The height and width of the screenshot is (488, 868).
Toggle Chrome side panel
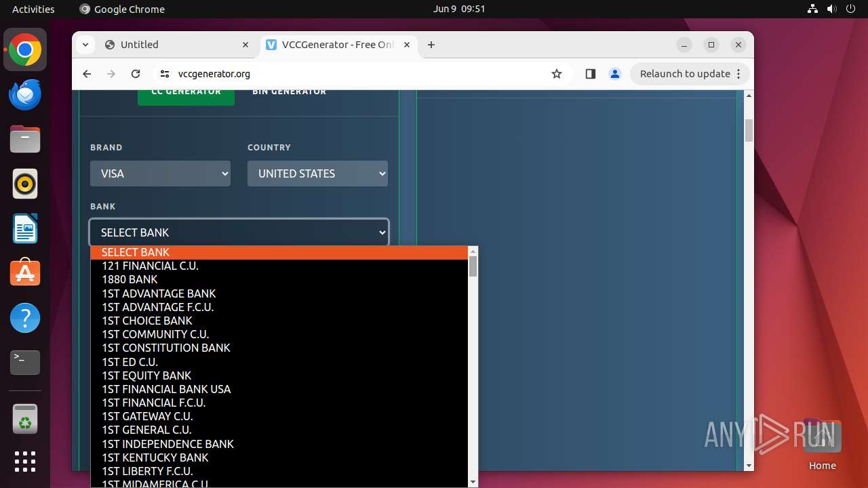click(590, 74)
